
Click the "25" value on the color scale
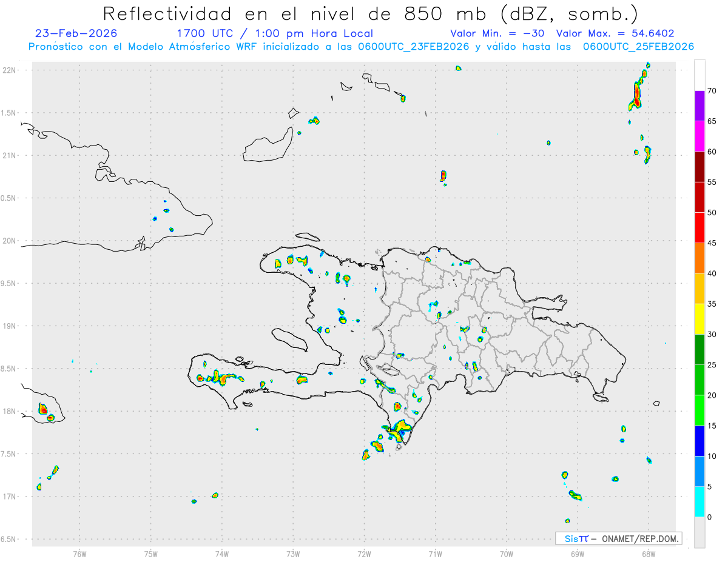pos(712,365)
